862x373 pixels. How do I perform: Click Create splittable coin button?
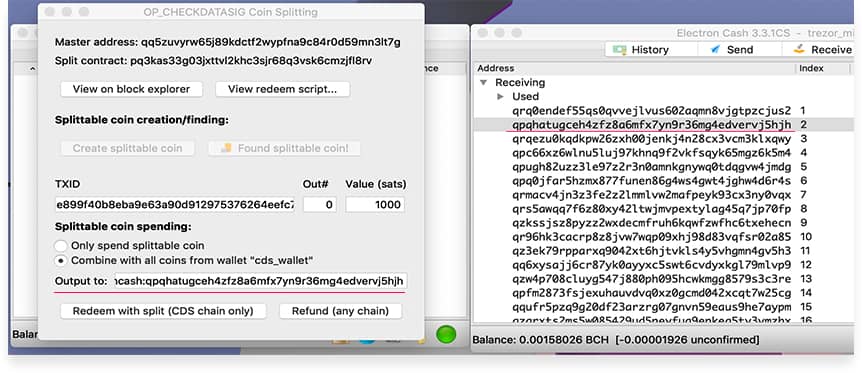coord(127,148)
